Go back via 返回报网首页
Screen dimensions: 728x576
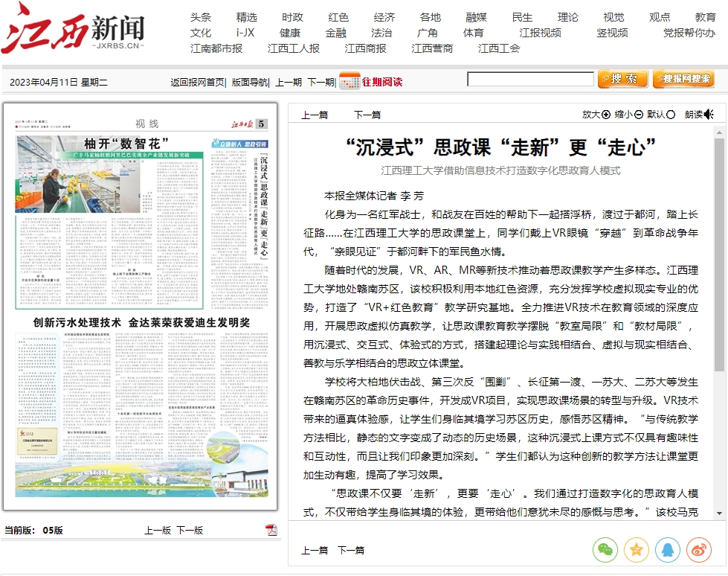[197, 82]
